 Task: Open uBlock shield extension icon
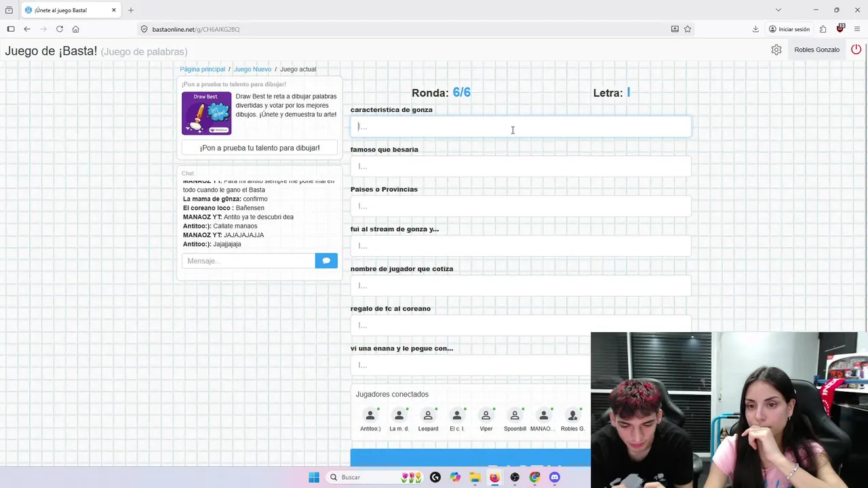click(840, 29)
